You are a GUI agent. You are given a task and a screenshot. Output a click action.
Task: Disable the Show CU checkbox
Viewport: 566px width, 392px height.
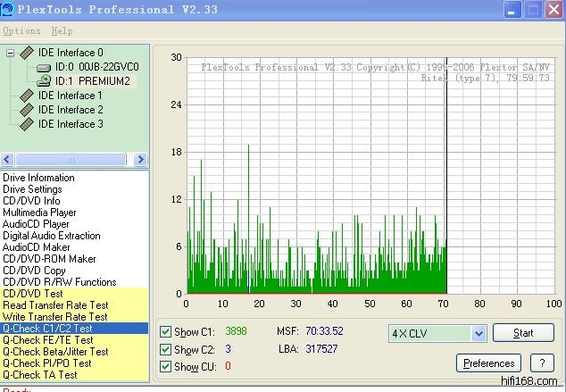(x=164, y=366)
